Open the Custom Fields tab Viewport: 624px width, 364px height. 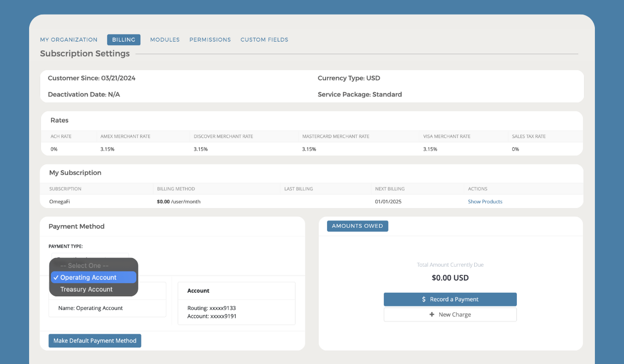(x=264, y=40)
